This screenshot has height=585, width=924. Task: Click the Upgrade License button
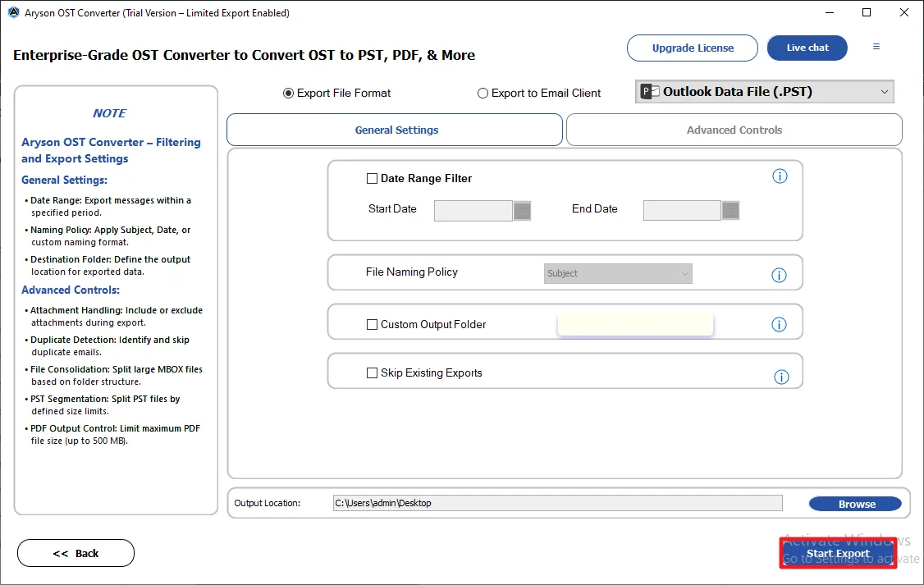(693, 48)
